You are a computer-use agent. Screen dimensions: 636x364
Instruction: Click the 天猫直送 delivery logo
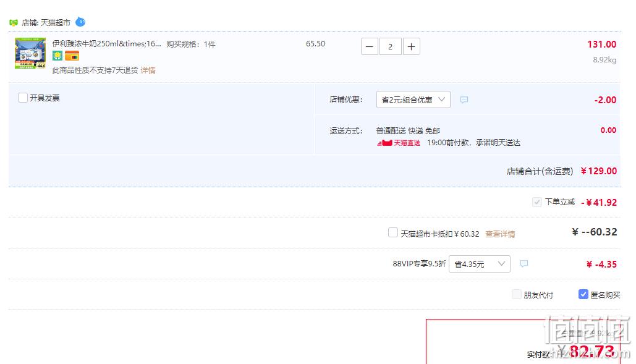(x=398, y=143)
